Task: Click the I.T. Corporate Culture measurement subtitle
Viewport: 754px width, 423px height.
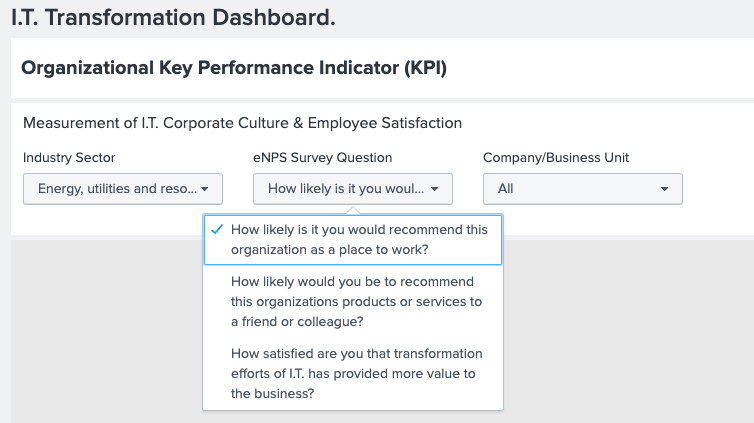Action: tap(242, 123)
